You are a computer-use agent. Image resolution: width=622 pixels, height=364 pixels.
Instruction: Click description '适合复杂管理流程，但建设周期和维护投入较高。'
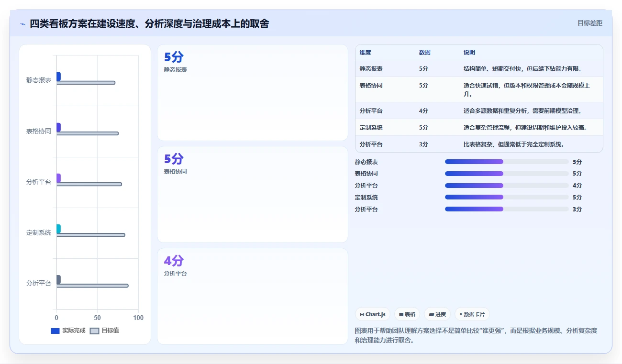525,128
